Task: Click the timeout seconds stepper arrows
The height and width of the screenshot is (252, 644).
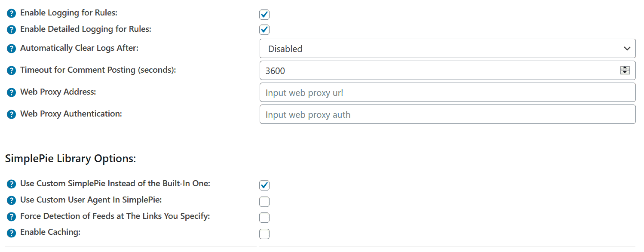Action: 625,70
